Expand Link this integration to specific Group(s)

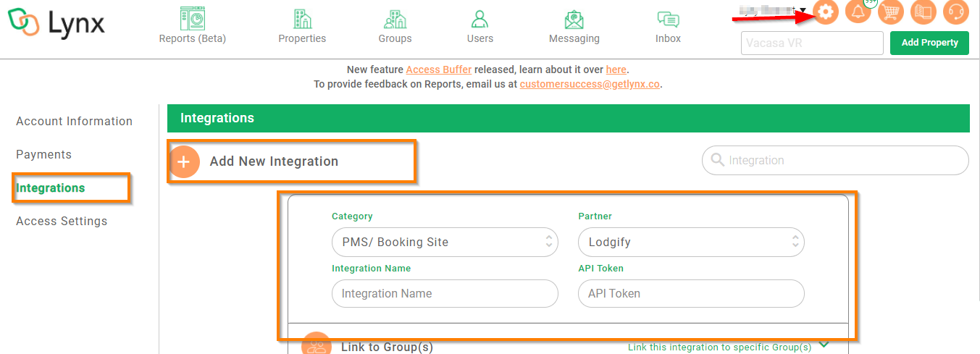click(729, 347)
